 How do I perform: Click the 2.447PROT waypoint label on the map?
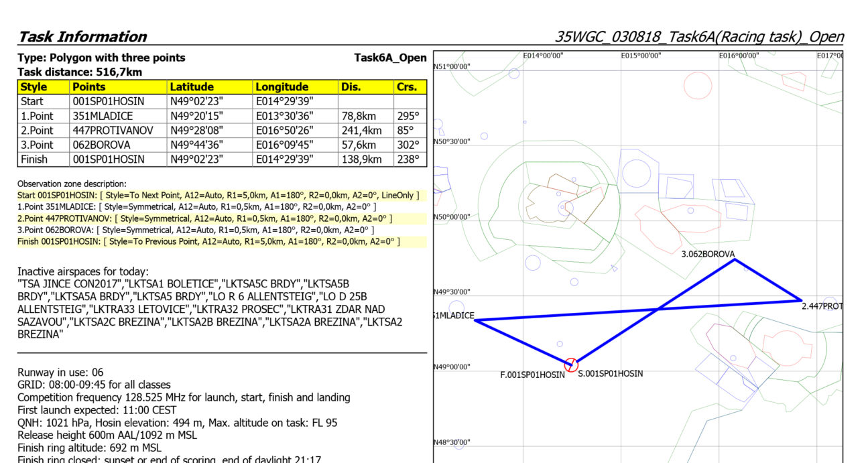point(822,306)
